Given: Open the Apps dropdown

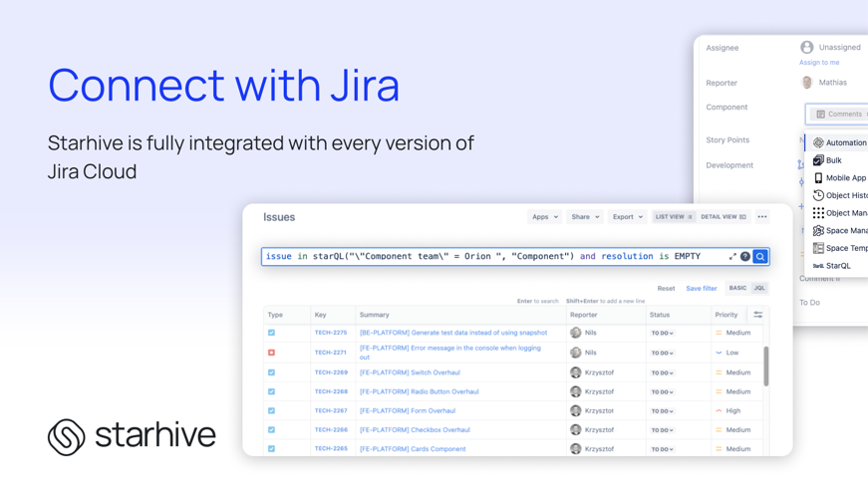Looking at the screenshot, I should coord(545,217).
